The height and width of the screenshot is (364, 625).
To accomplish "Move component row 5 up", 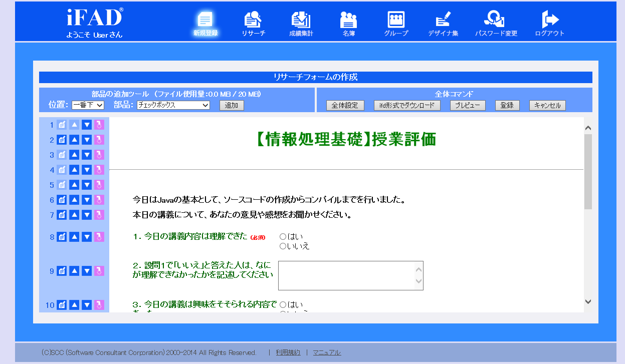I will [x=74, y=185].
